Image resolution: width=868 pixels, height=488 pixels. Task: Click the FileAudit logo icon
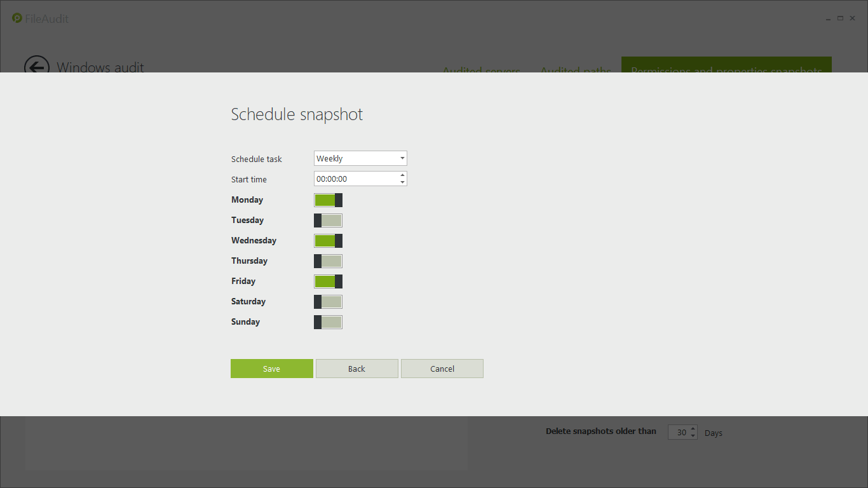17,18
